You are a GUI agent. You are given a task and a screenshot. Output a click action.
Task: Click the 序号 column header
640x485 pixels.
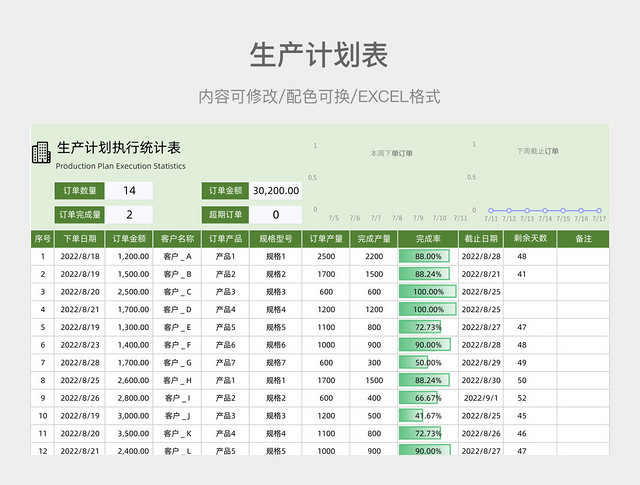pos(42,239)
